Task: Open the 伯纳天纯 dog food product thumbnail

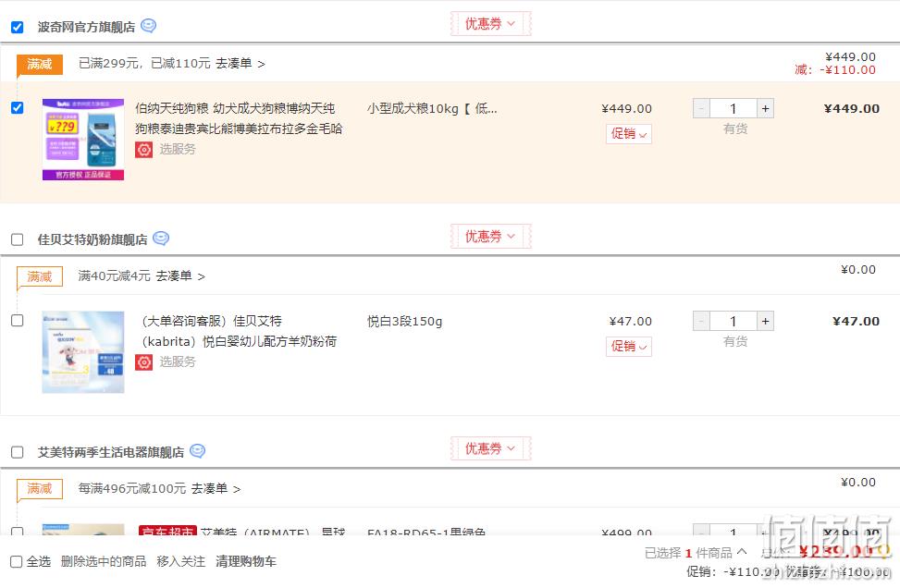Action: [x=83, y=140]
